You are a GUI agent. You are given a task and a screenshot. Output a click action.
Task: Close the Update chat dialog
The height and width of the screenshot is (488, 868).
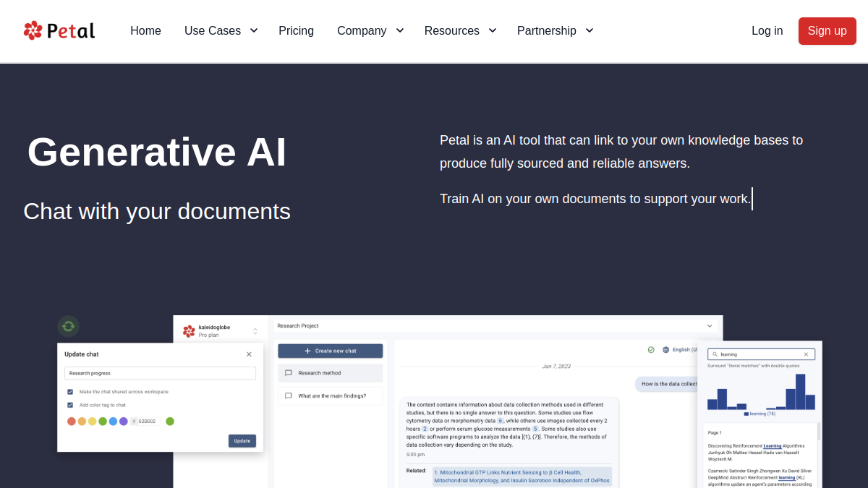(249, 354)
